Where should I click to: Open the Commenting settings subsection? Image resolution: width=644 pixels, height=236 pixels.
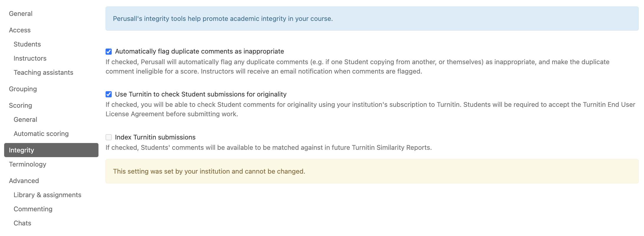coord(33,209)
